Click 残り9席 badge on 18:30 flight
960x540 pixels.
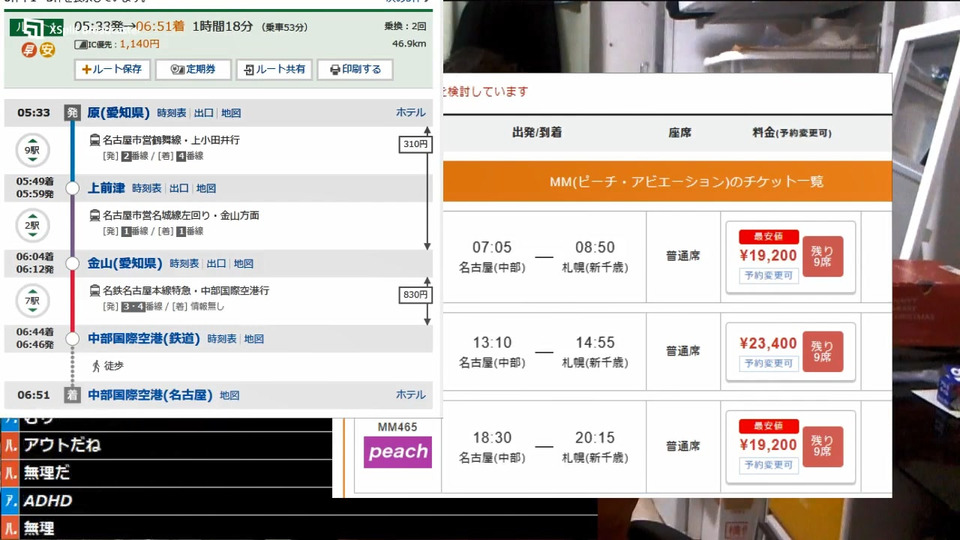click(x=823, y=446)
